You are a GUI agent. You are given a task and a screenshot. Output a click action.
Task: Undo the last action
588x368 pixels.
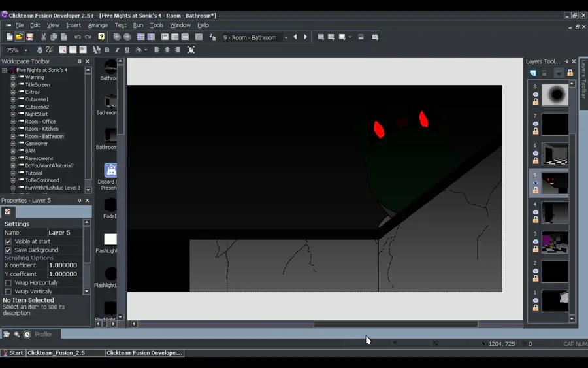tap(78, 37)
